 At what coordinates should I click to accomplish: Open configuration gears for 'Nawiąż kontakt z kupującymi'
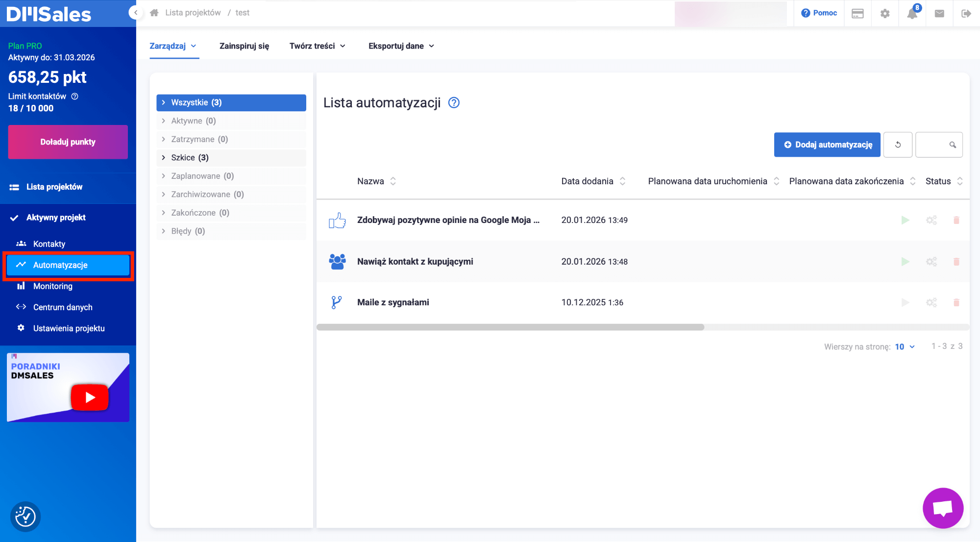[x=931, y=261]
